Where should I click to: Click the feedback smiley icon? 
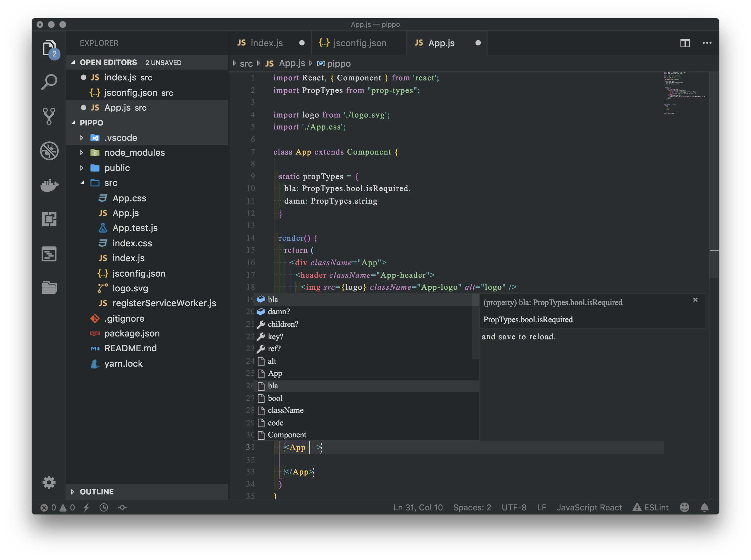click(x=685, y=508)
